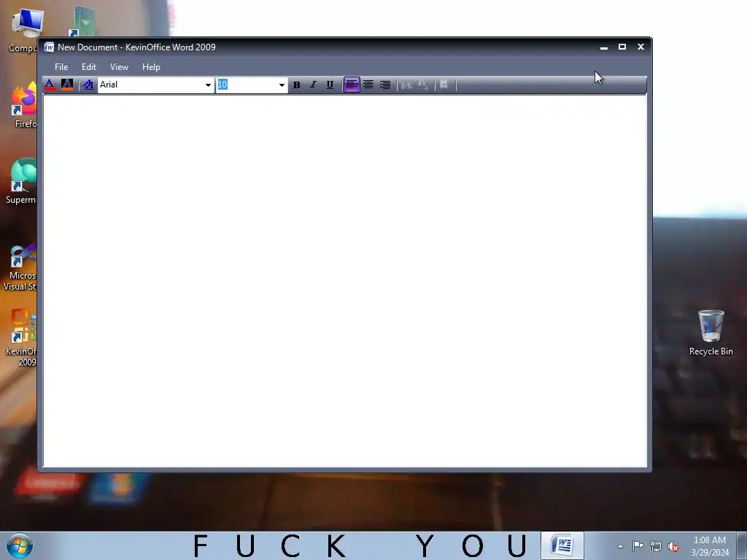Select the Supermium desktop shortcut

click(22, 181)
